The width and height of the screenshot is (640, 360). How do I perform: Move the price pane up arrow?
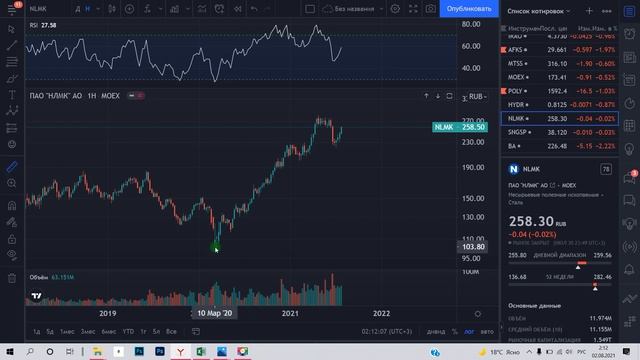[426, 96]
